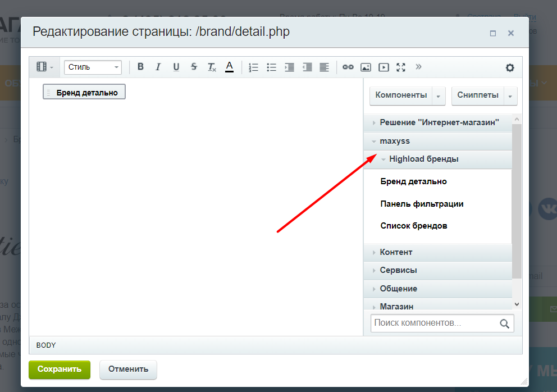Click the Компоненты button
Image resolution: width=557 pixels, height=392 pixels.
[401, 95]
